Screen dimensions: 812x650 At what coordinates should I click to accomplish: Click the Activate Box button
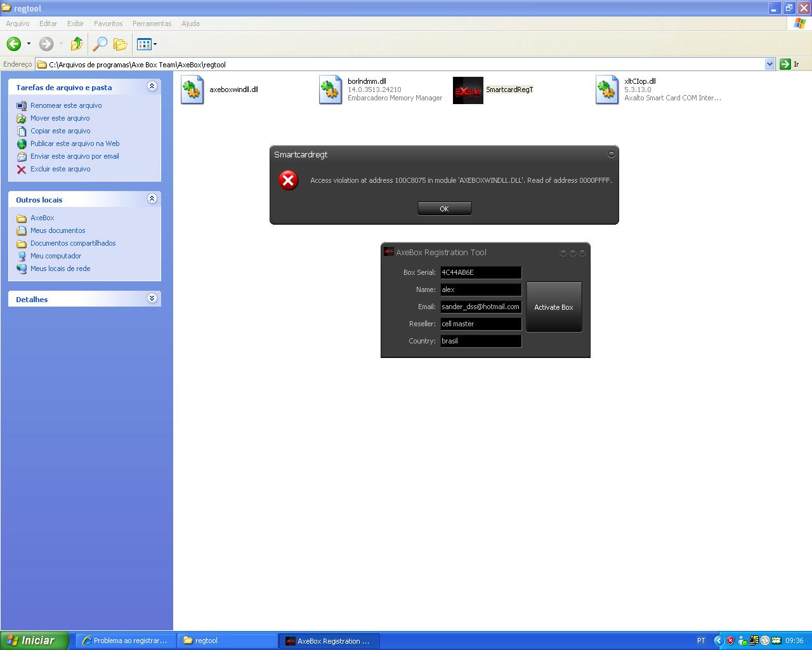554,307
